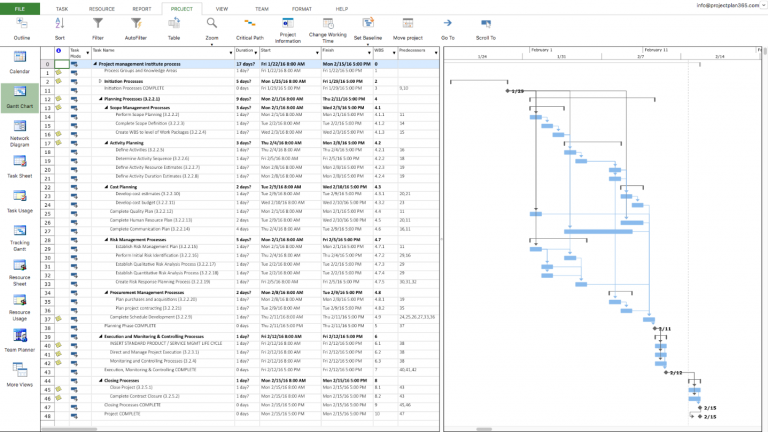
Task: Click the note indicator on row 1
Action: pos(59,72)
